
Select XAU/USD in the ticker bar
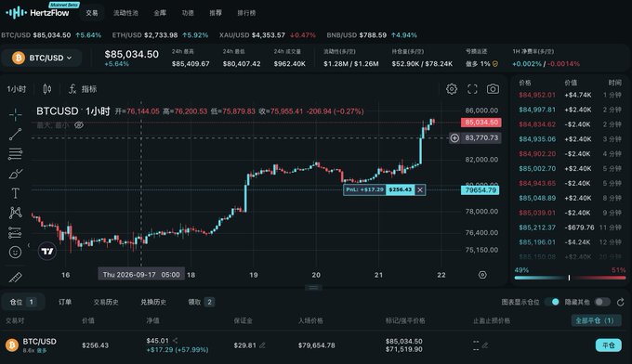(268, 35)
